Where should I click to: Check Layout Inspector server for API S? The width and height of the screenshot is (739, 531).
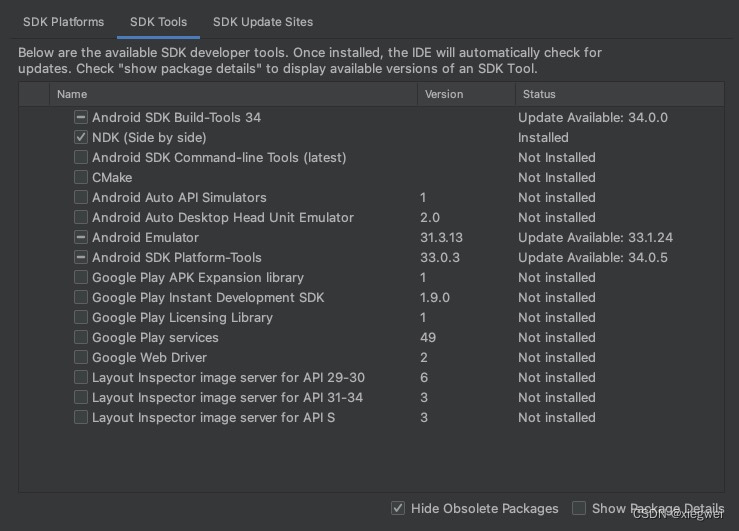[81, 417]
